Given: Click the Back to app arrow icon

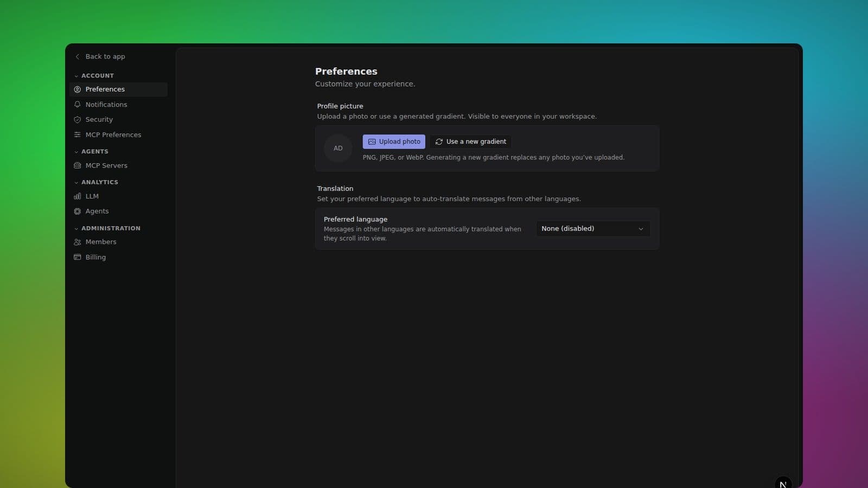Looking at the screenshot, I should (78, 56).
